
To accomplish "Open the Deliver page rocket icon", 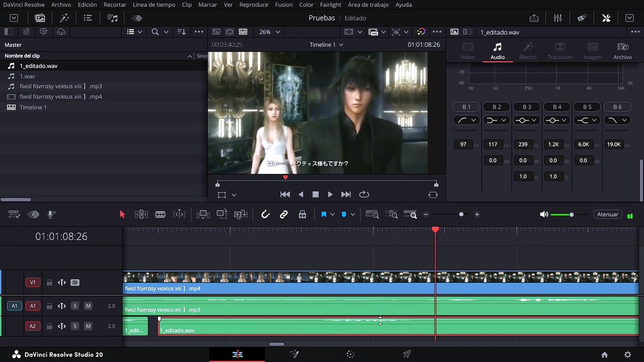I will [x=407, y=354].
